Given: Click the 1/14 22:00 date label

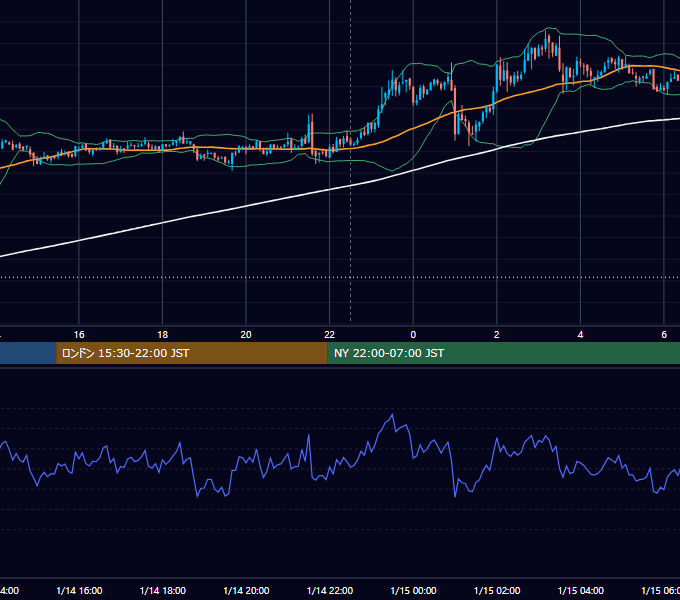Looking at the screenshot, I should [330, 591].
